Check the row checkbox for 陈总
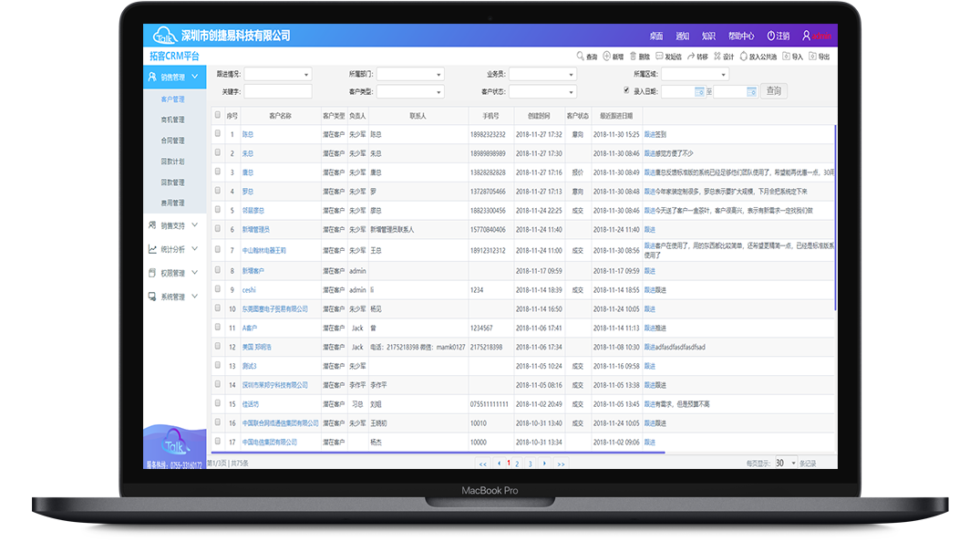 pyautogui.click(x=217, y=133)
